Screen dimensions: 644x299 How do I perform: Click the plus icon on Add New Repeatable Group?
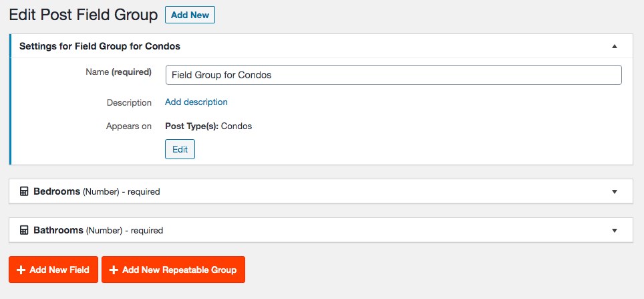click(114, 270)
